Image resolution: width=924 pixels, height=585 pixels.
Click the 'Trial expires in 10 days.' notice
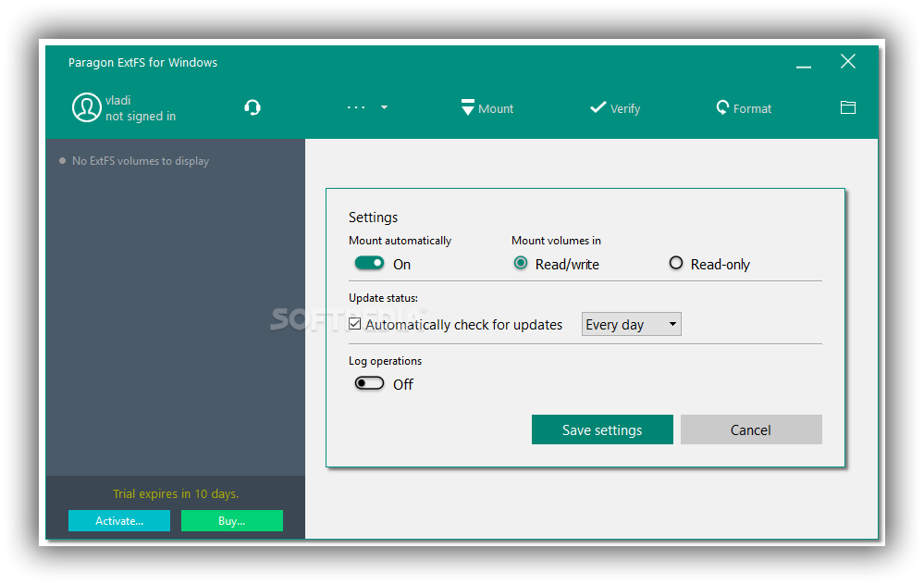176,493
